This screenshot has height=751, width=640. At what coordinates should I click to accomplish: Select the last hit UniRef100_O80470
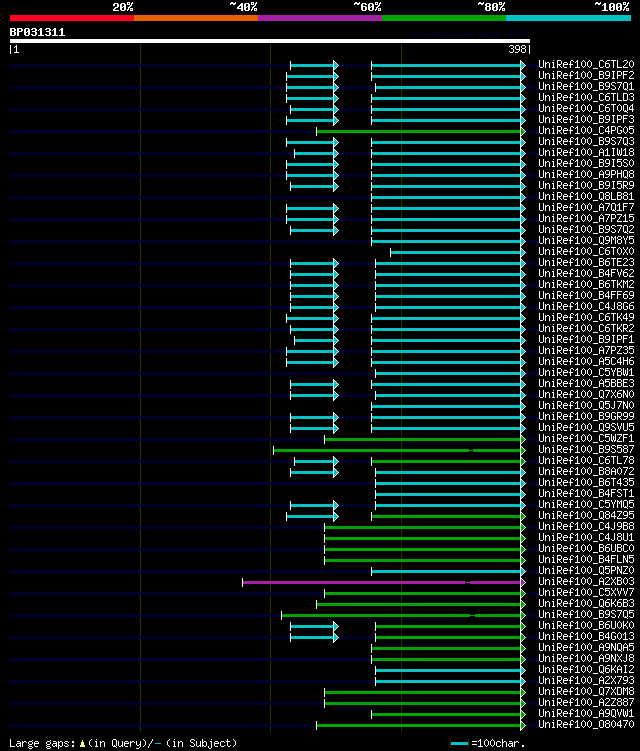point(586,725)
